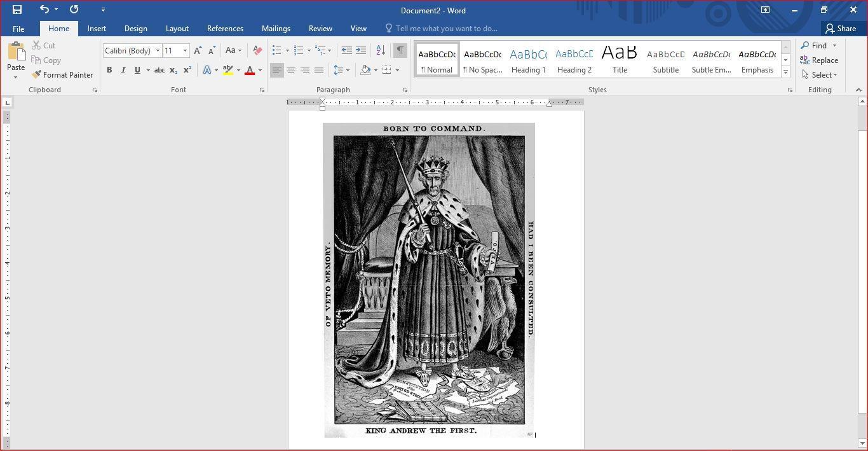This screenshot has height=451, width=868.
Task: Switch to the Layout tab
Action: 177,29
